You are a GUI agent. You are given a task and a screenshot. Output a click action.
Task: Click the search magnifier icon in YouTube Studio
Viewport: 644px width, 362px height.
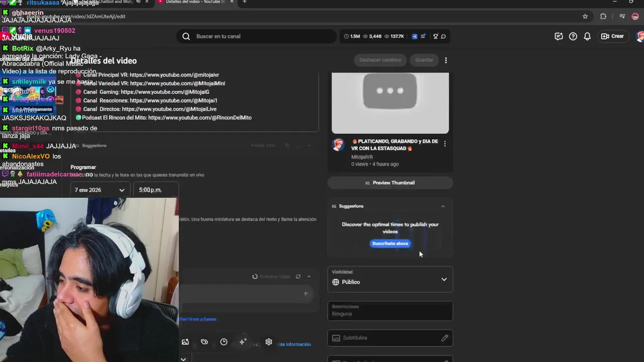tap(186, 36)
